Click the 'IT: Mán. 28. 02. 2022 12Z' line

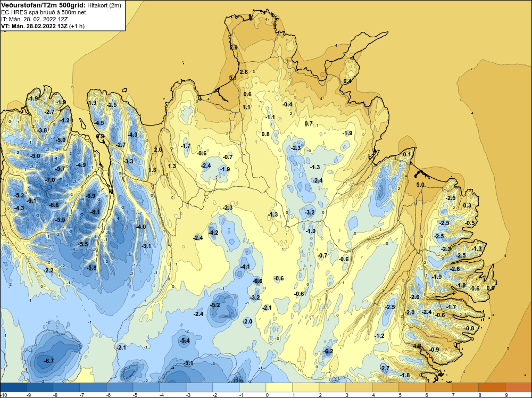coord(35,19)
